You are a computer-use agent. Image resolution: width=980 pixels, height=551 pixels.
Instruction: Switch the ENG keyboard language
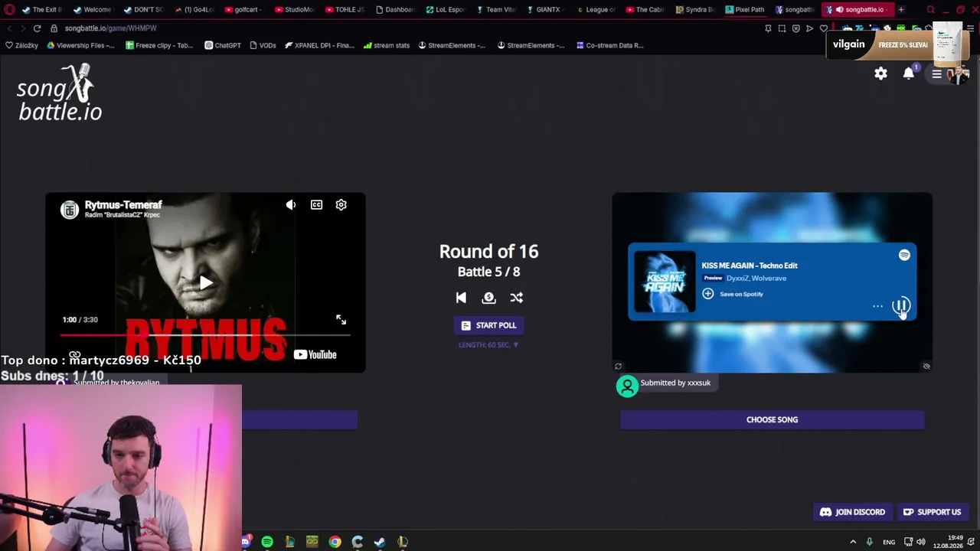click(x=889, y=542)
